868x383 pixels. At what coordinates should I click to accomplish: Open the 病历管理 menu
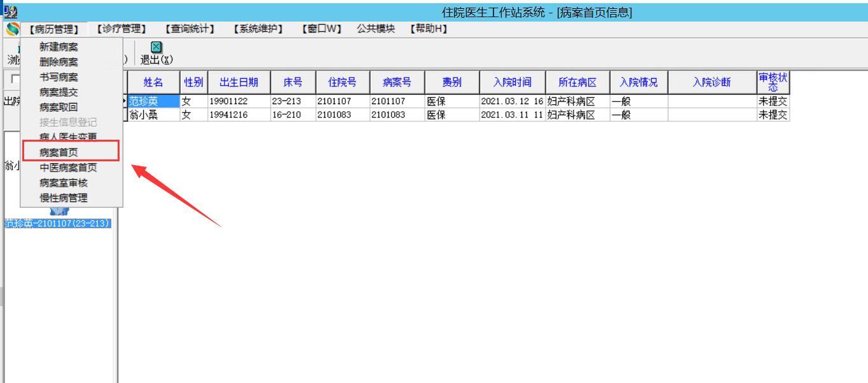[x=53, y=29]
